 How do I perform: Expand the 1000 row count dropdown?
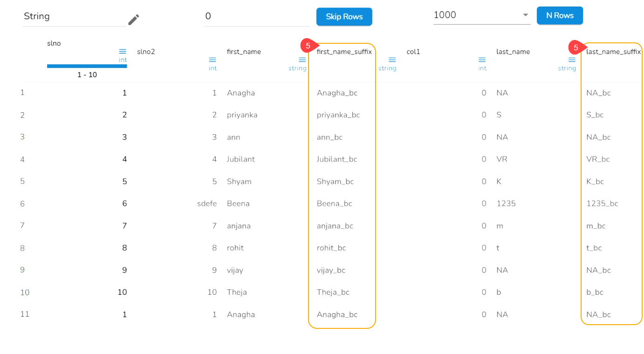(526, 15)
